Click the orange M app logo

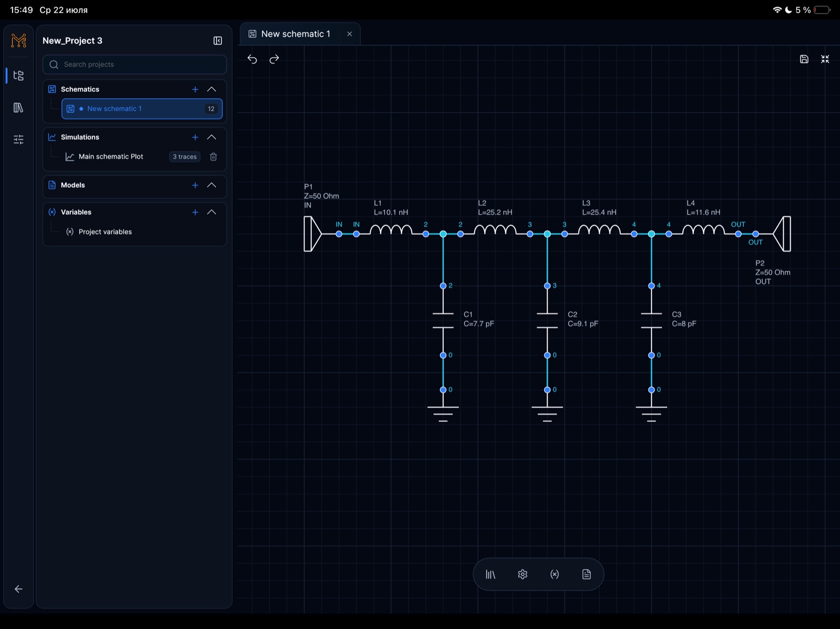pos(18,41)
